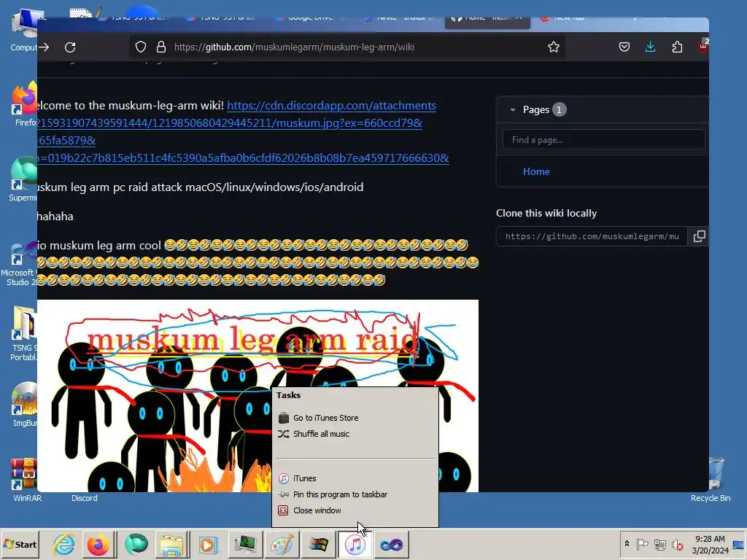Click Show Desktop button at taskbar end
Image resolution: width=747 pixels, height=560 pixels.
point(740,544)
